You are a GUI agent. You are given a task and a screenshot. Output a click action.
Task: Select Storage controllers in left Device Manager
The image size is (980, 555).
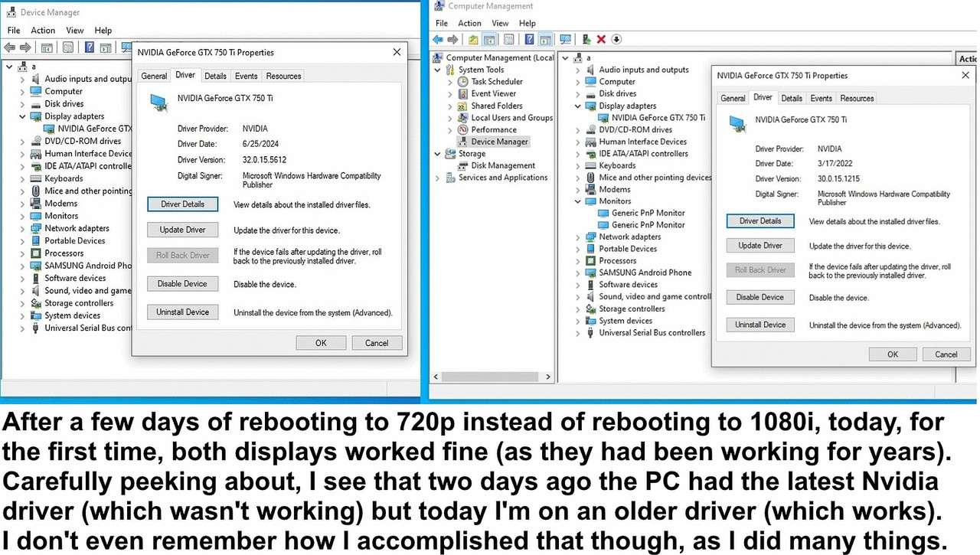79,303
